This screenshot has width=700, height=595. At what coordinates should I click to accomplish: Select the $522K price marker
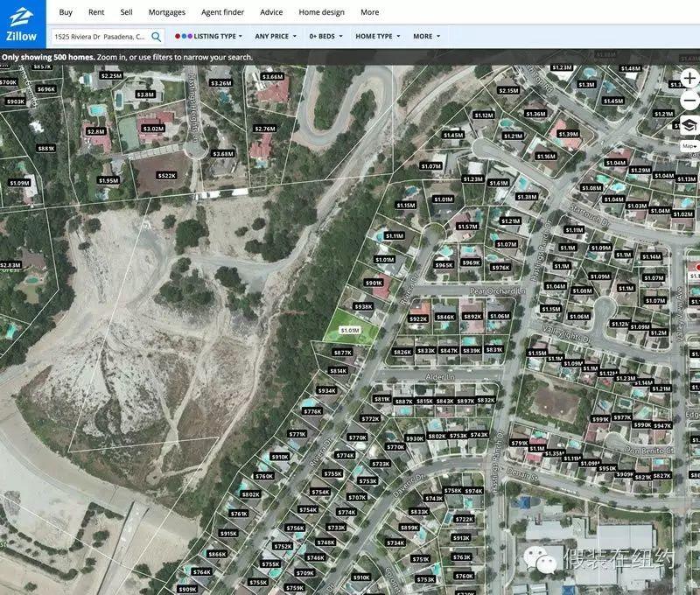166,175
